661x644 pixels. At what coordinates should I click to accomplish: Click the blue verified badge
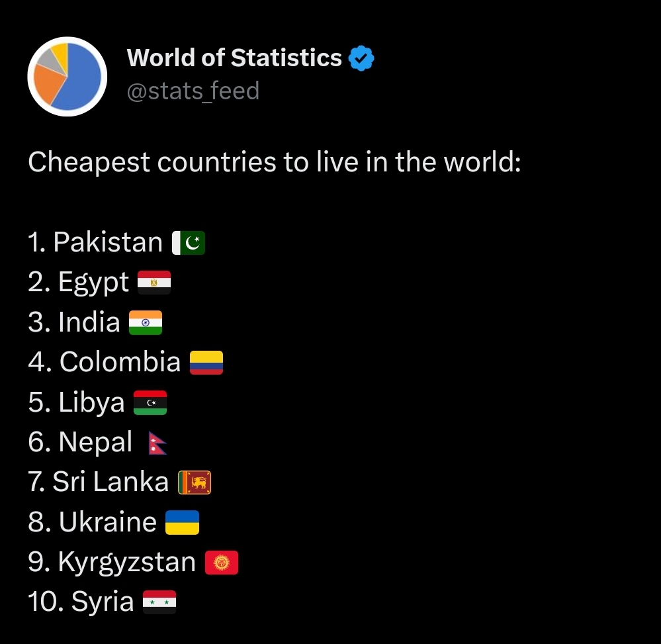pos(361,58)
